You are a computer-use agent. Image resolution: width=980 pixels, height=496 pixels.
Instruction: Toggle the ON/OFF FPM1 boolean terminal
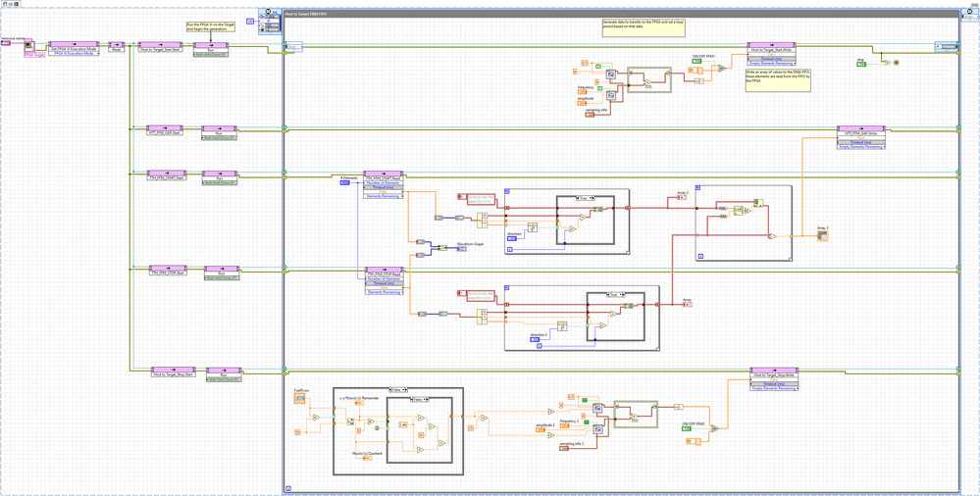click(696, 62)
